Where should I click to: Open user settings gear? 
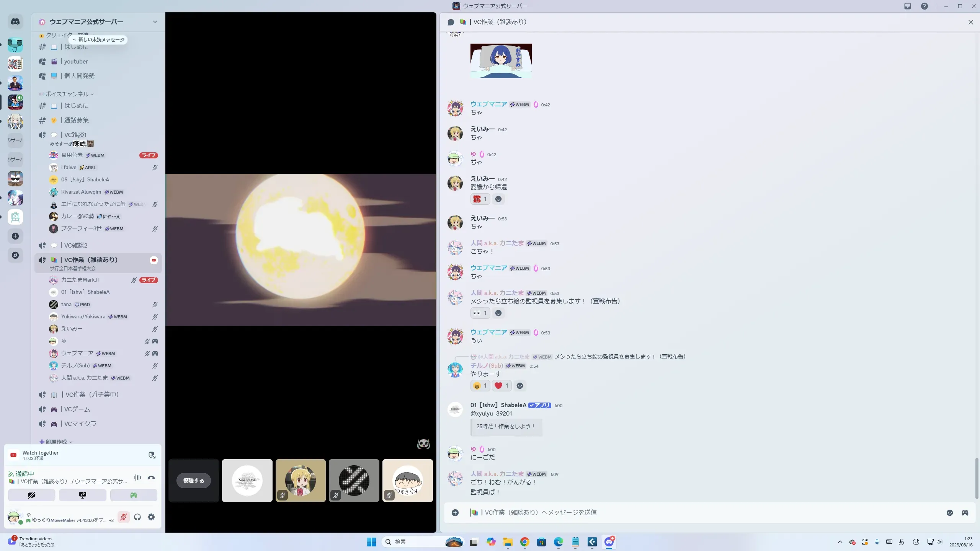[151, 517]
